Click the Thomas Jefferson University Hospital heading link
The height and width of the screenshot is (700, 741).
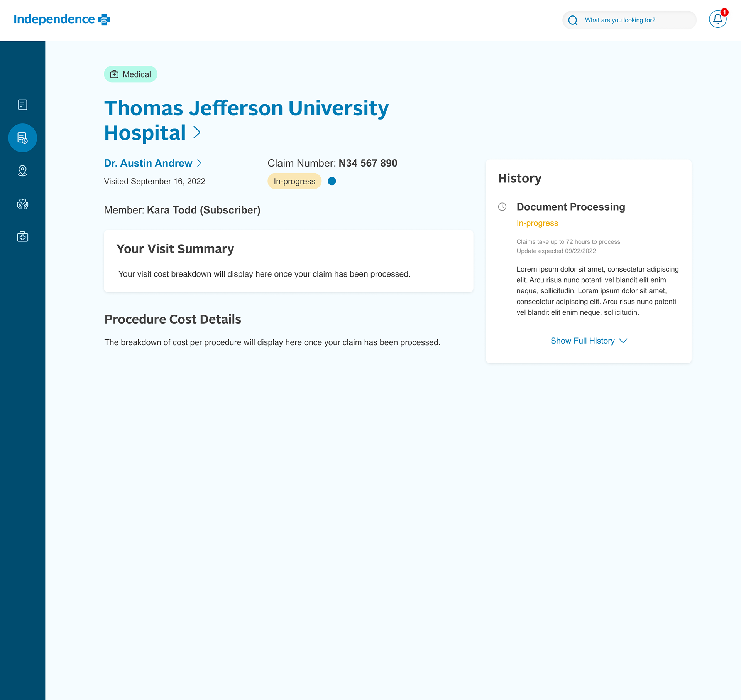[246, 120]
